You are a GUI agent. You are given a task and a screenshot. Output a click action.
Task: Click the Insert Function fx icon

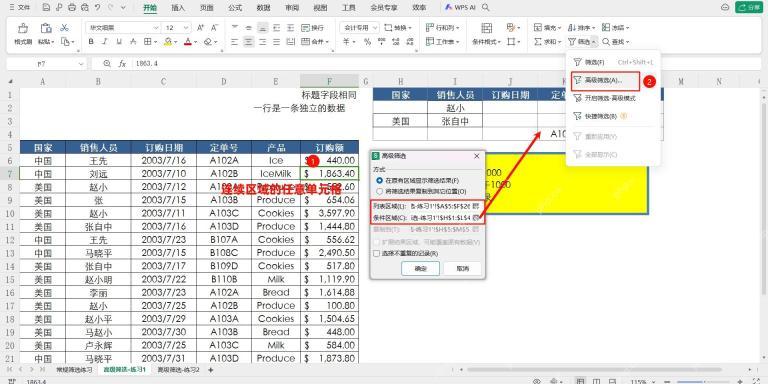click(122, 64)
